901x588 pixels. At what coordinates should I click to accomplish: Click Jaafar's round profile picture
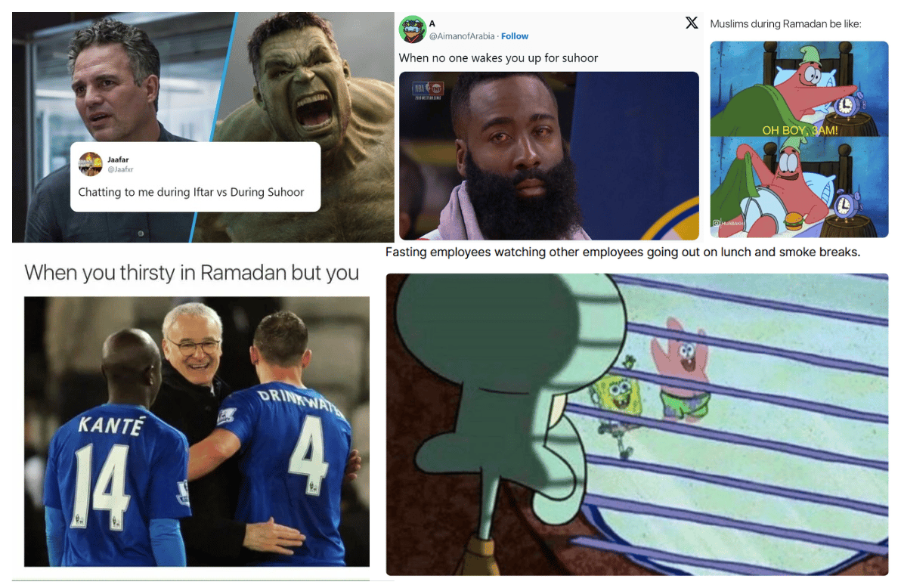tap(90, 165)
